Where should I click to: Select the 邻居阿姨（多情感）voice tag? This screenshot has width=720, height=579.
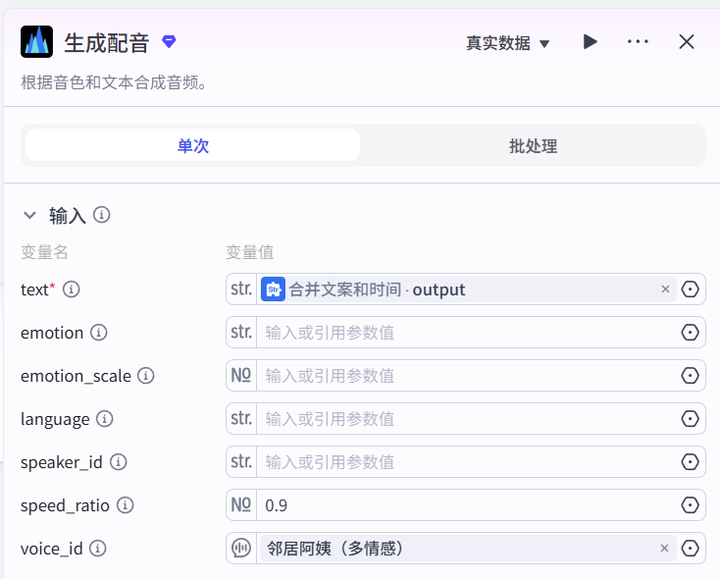coord(467,548)
